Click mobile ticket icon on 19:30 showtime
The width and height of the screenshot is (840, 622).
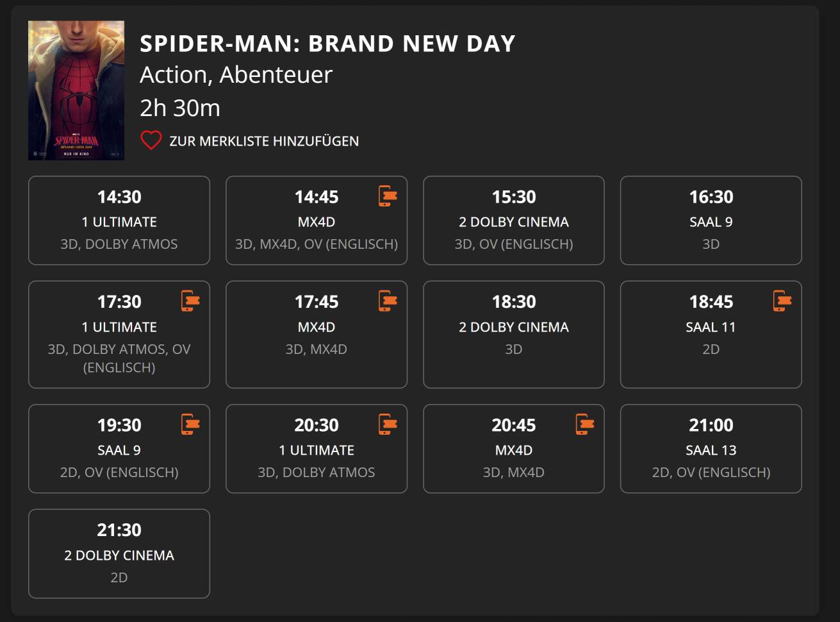click(x=190, y=424)
